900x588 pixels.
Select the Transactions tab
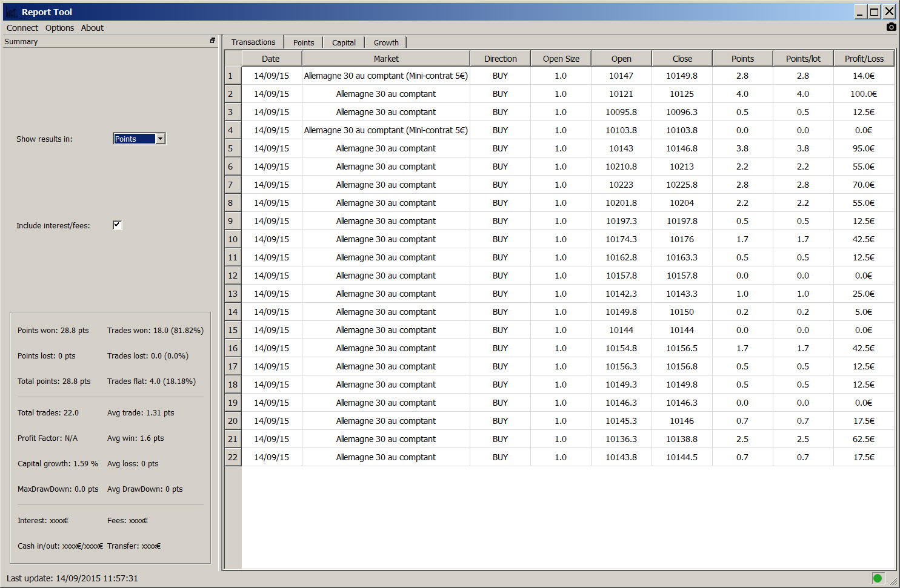(x=253, y=42)
